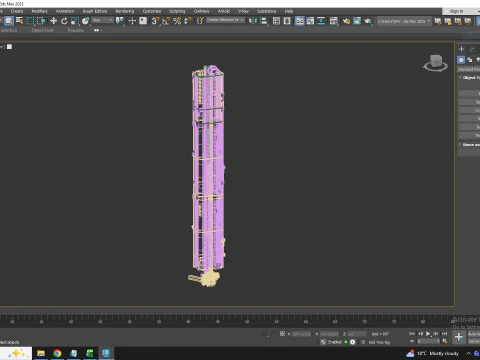
Task: Open the project path dropdown
Action: pyautogui.click(x=404, y=21)
